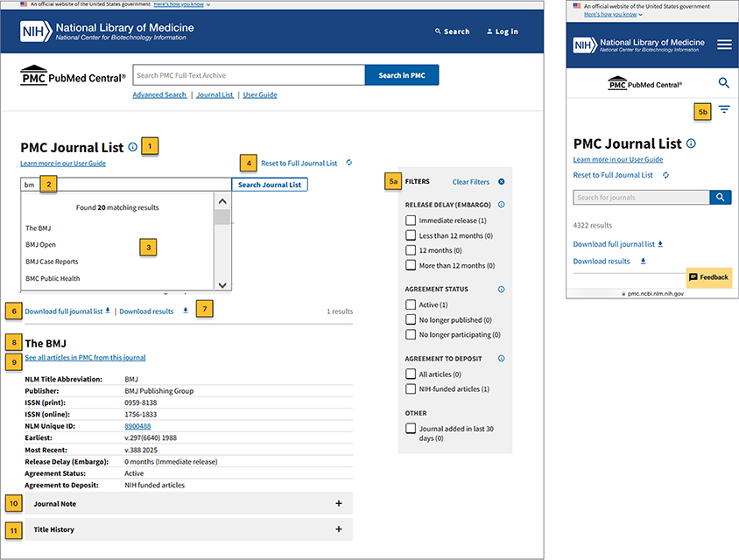Click info icon beside mobile PMC Journal List heading
The width and height of the screenshot is (739, 560).
691,143
